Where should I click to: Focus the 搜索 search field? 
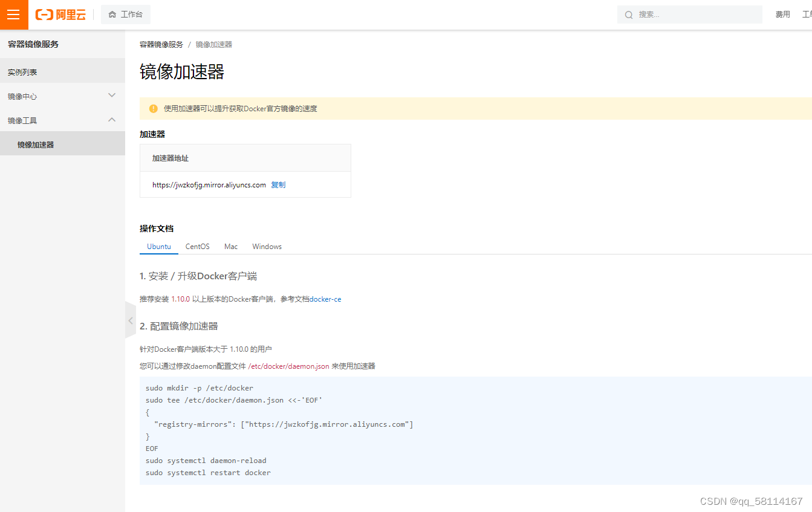tap(690, 15)
